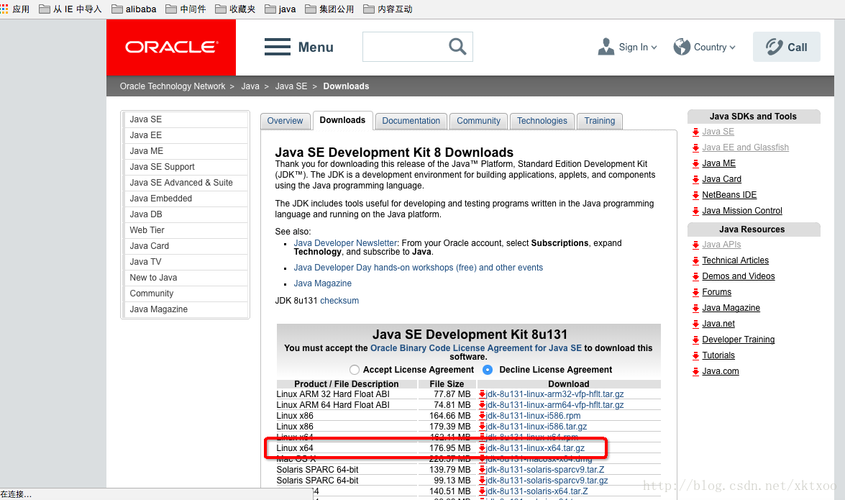Select Accept License Agreement radio button
Screen dimensions: 845x500
pos(354,370)
